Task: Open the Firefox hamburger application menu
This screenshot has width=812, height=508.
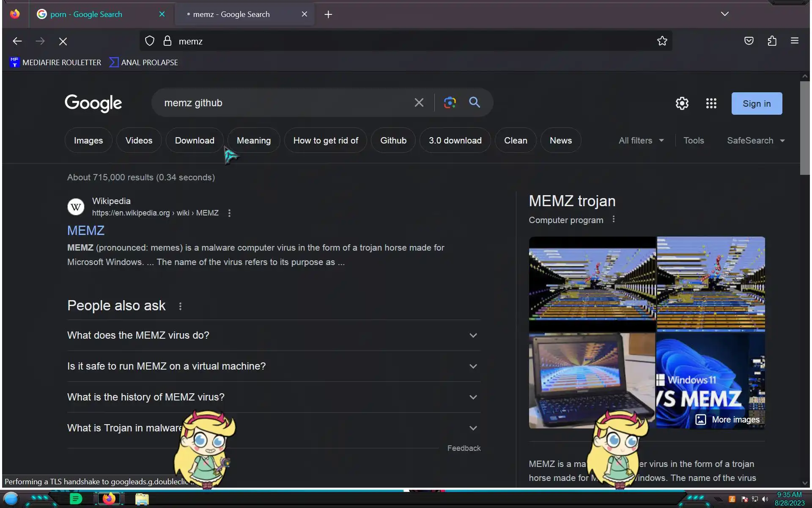Action: pos(794,41)
